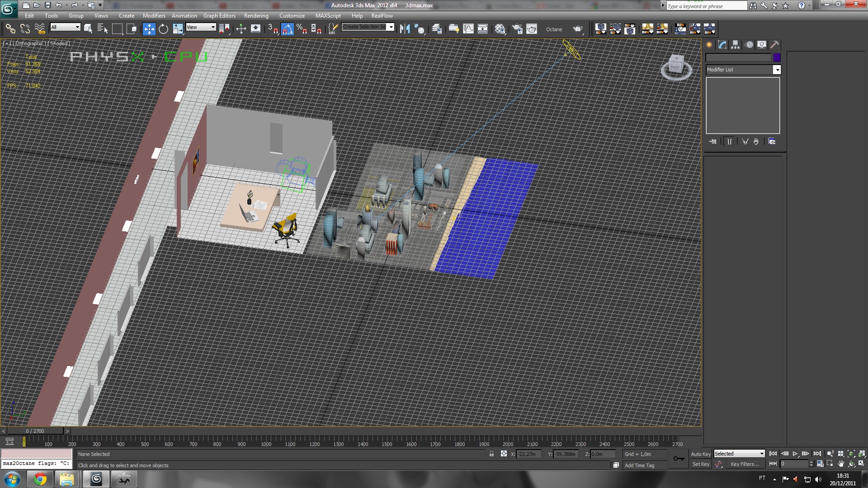Click the Pan View hand icon

coord(841,464)
